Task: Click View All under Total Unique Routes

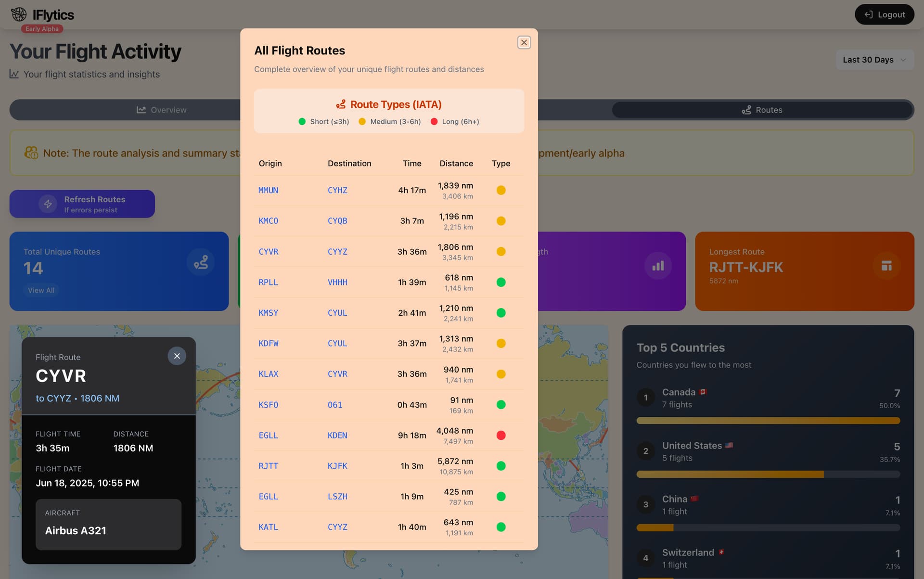Action: point(41,290)
